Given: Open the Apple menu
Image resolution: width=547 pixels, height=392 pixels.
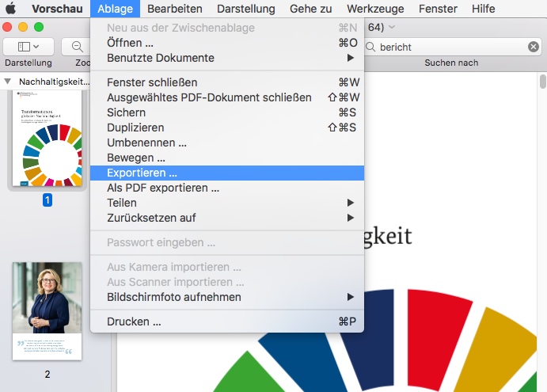Looking at the screenshot, I should click(11, 9).
